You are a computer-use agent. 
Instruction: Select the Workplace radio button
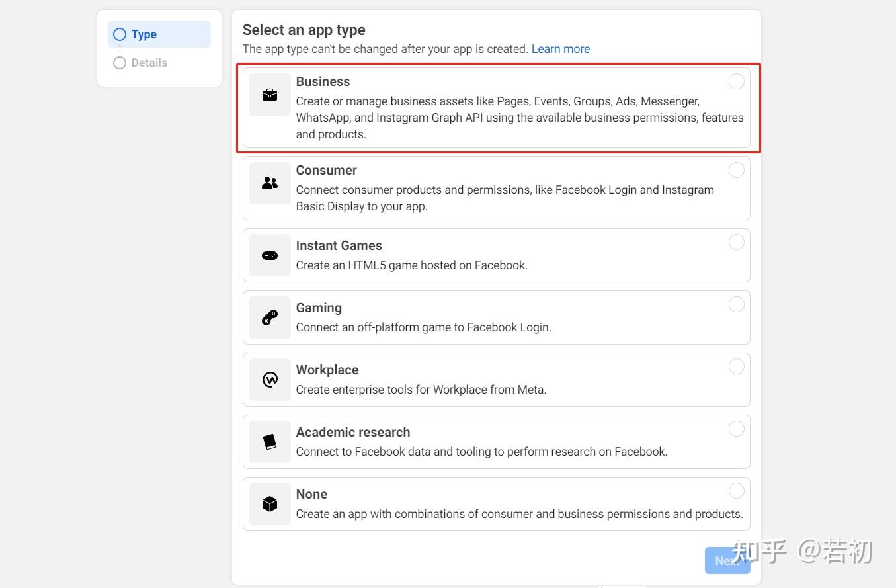736,366
